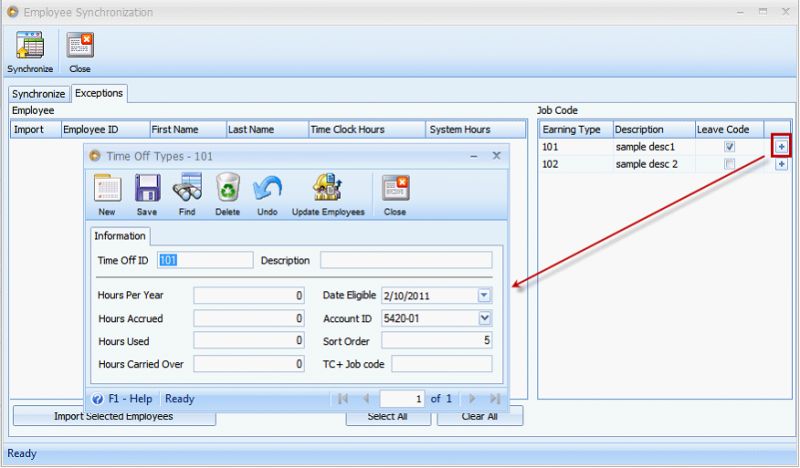Image resolution: width=800 pixels, height=468 pixels.
Task: Select the Information tab
Action: (120, 236)
